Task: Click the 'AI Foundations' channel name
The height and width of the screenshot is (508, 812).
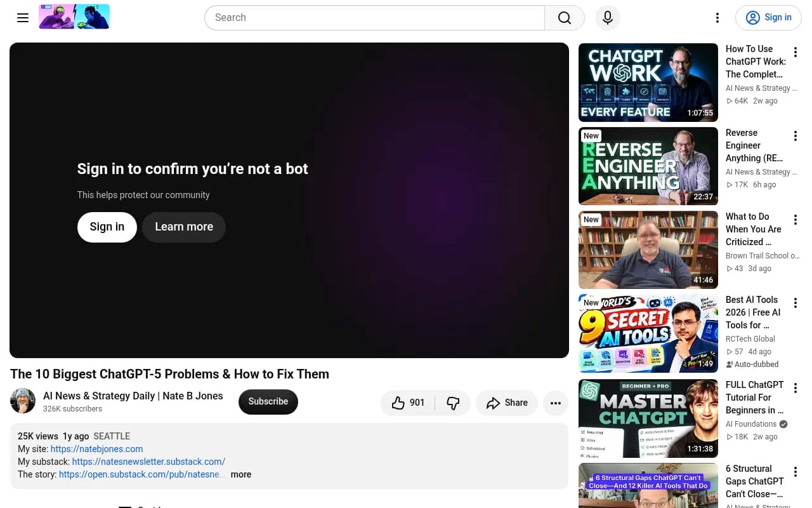Action: point(751,424)
